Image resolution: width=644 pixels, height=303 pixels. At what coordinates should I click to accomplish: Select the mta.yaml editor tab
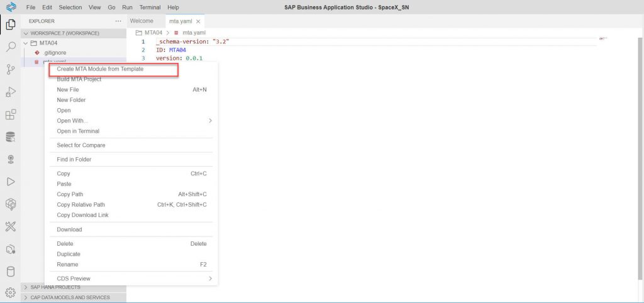(180, 21)
